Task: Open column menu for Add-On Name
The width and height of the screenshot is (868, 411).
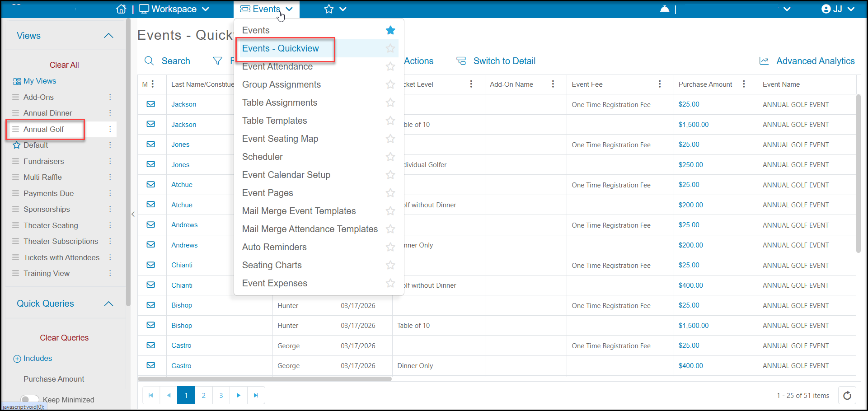Action: point(553,84)
